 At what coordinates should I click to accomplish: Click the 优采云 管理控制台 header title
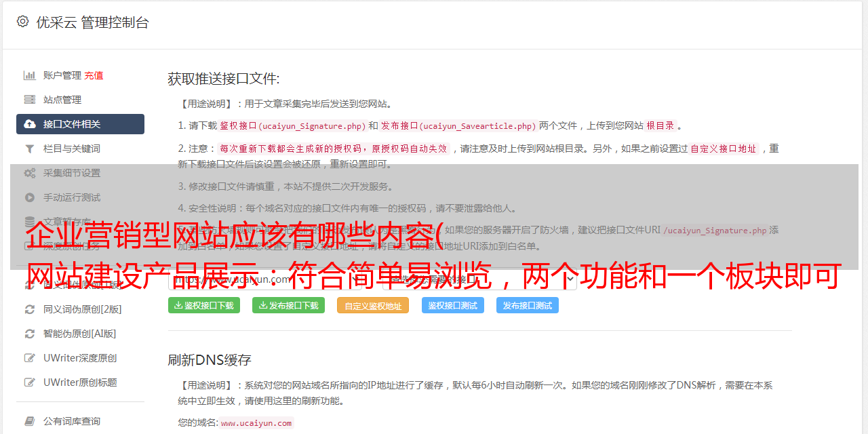coord(92,22)
